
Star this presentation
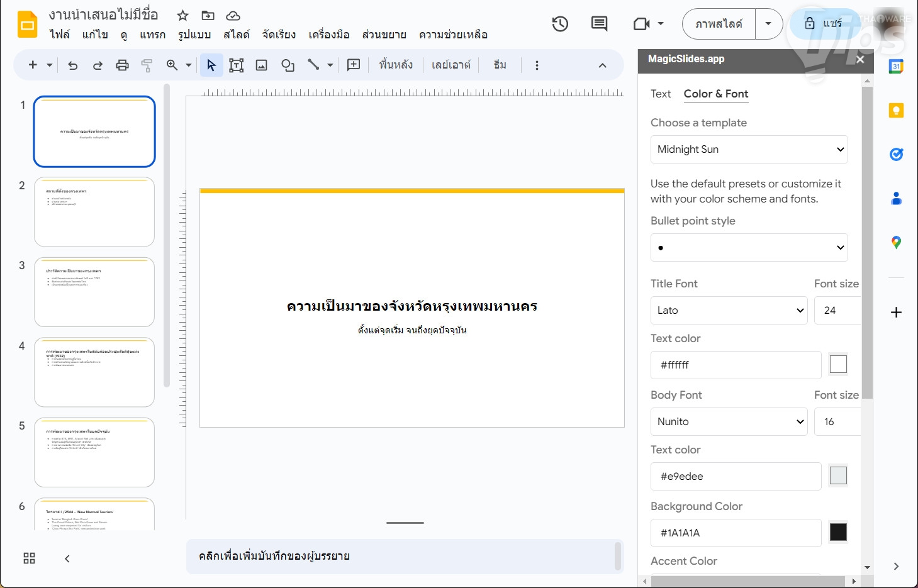[x=182, y=16]
